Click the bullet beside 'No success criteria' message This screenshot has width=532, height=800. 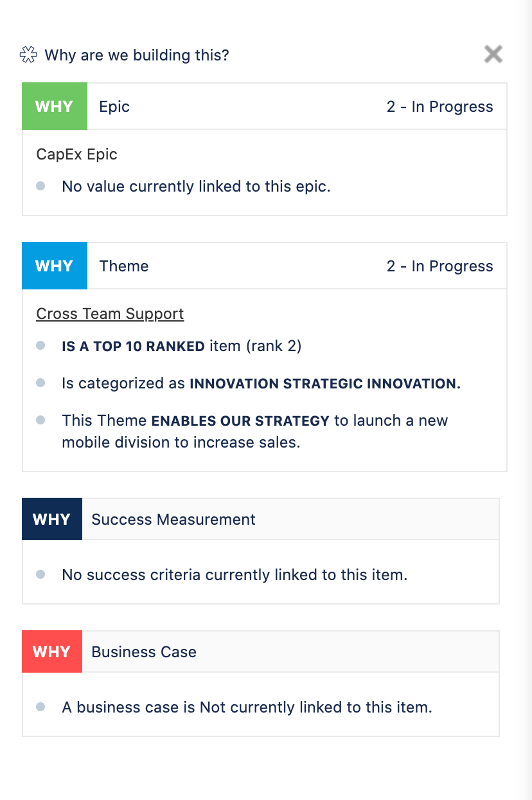click(40, 575)
